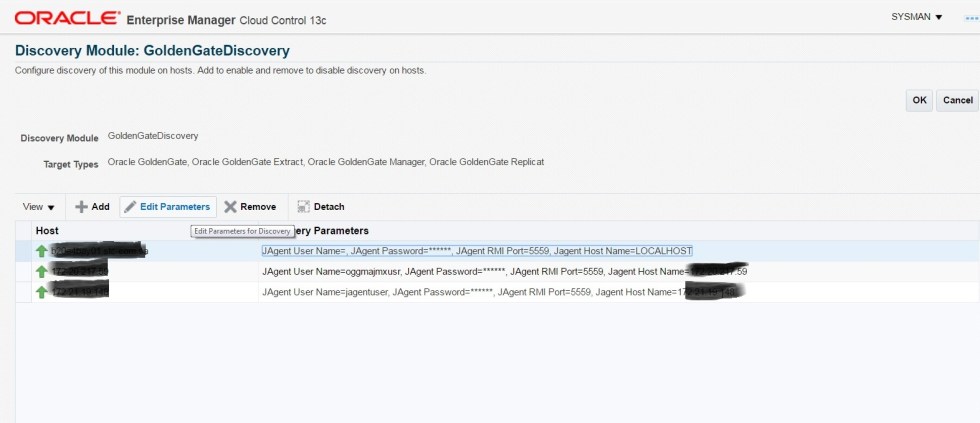Click the row selector of the LOCALHOST row
The width and height of the screenshot is (980, 423).
click(24, 251)
